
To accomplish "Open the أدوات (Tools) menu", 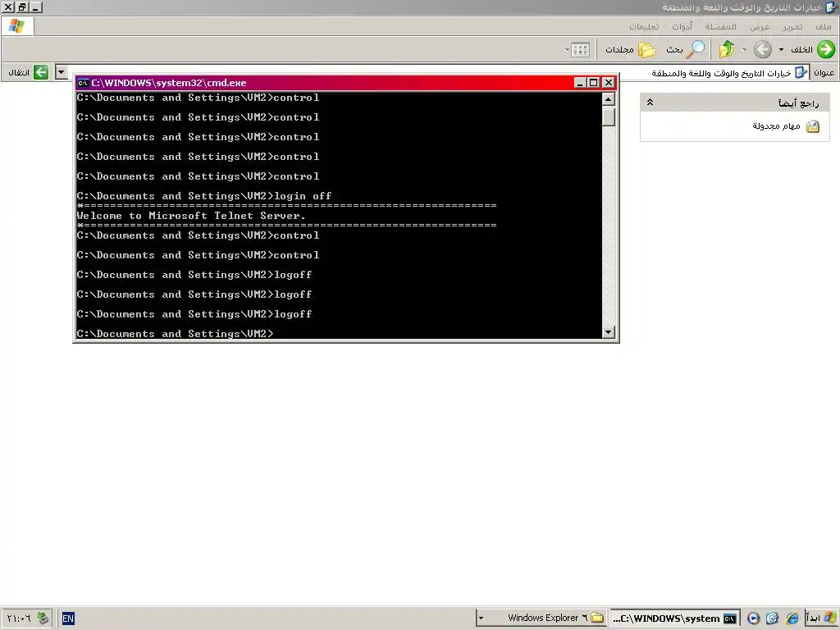I will pos(682,26).
